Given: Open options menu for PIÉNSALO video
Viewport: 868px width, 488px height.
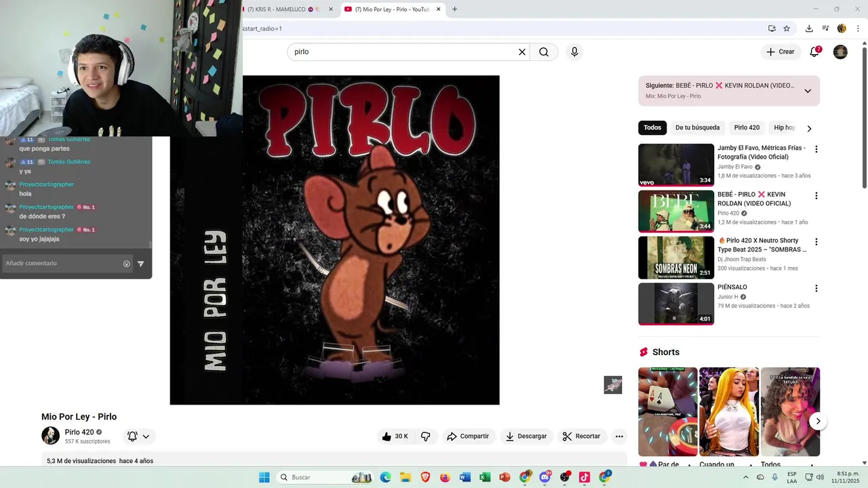Looking at the screenshot, I should 816,288.
